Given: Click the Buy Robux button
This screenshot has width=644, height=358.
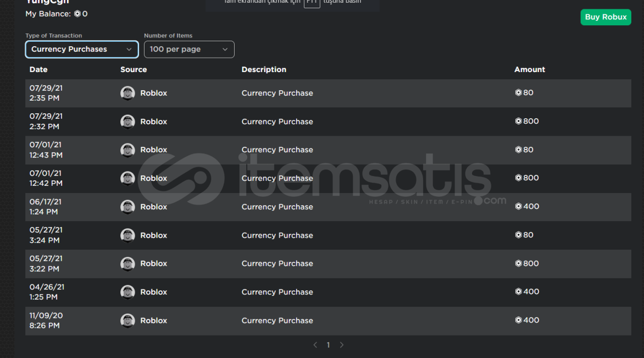Looking at the screenshot, I should tap(606, 17).
